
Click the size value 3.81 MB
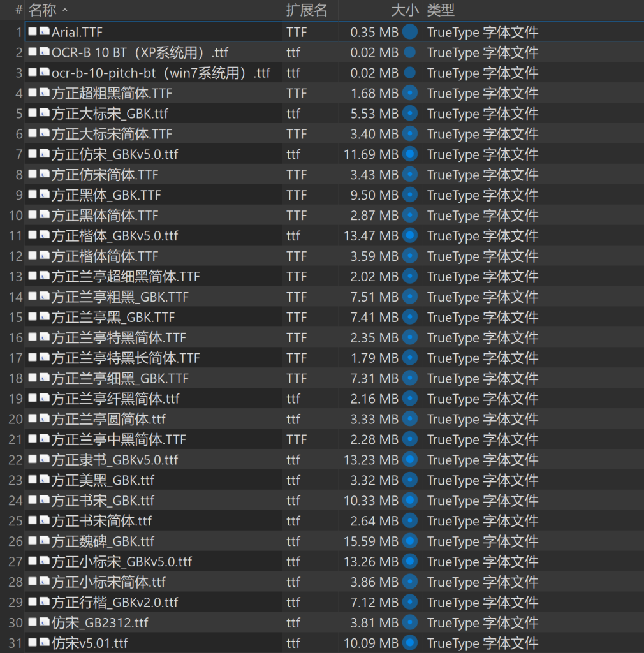(374, 622)
